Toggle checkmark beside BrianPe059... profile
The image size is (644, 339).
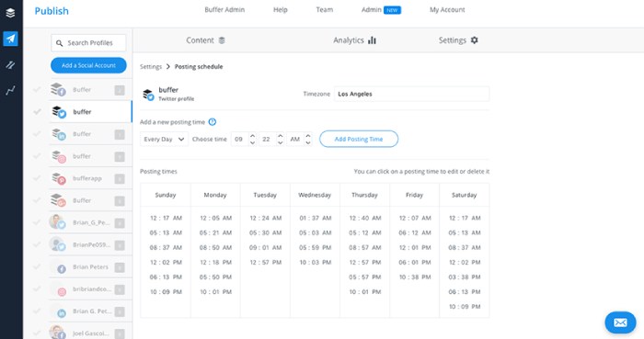tap(37, 244)
